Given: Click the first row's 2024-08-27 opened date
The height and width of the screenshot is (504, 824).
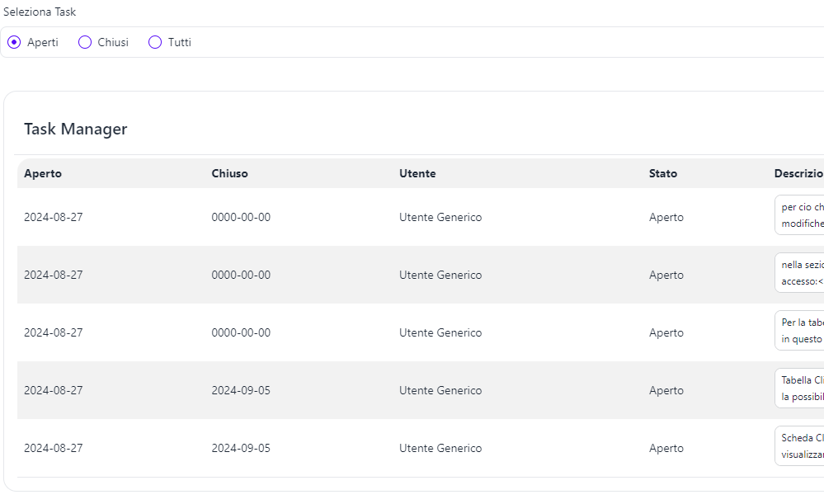Looking at the screenshot, I should point(54,217).
